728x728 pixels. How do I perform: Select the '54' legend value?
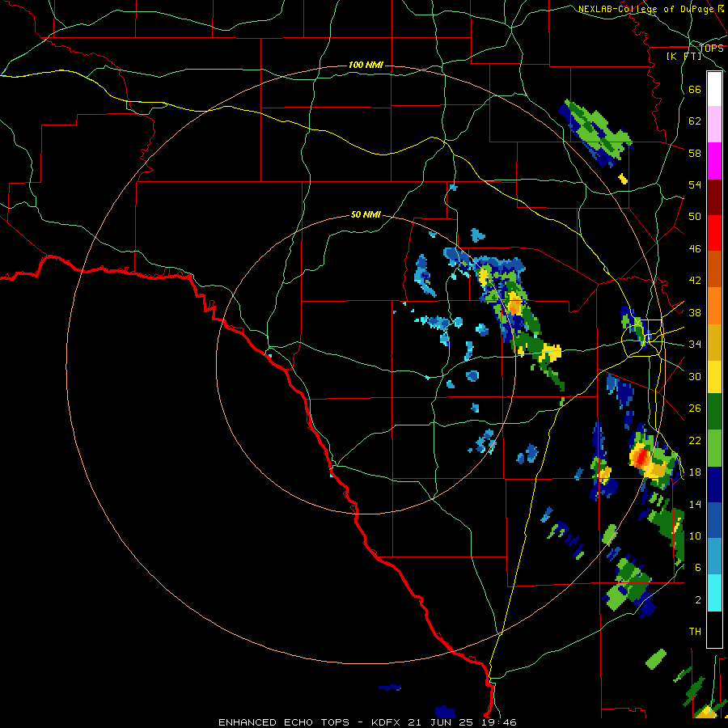tap(695, 184)
